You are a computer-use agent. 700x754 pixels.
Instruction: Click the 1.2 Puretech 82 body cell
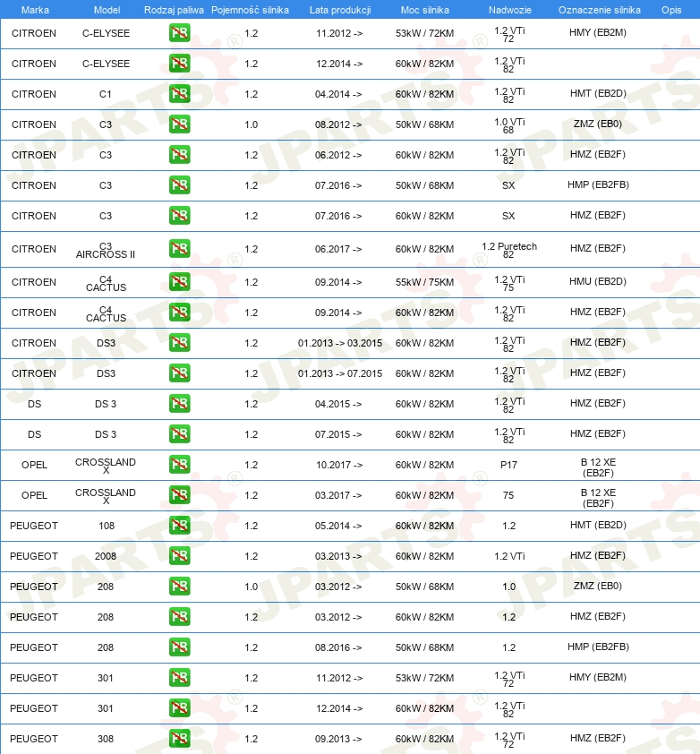[509, 250]
